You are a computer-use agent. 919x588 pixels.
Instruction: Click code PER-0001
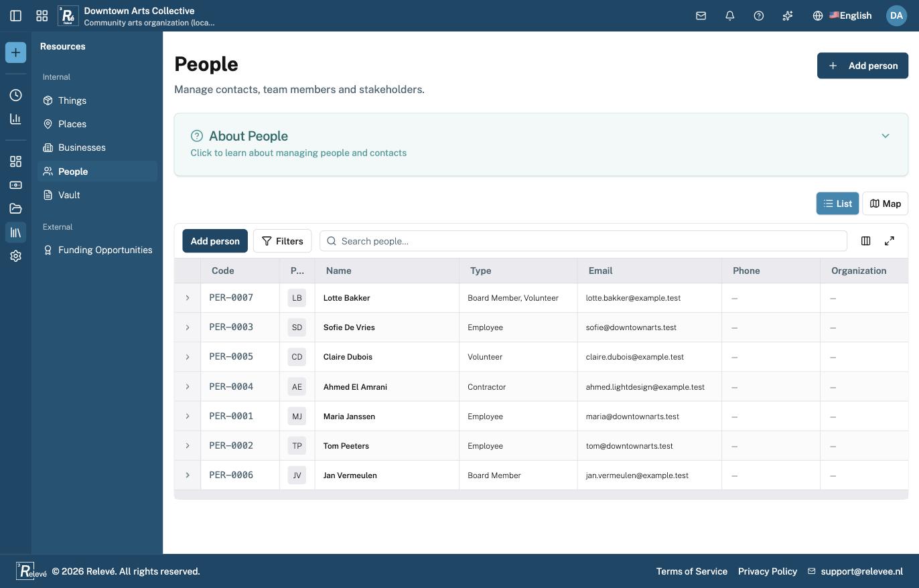231,416
